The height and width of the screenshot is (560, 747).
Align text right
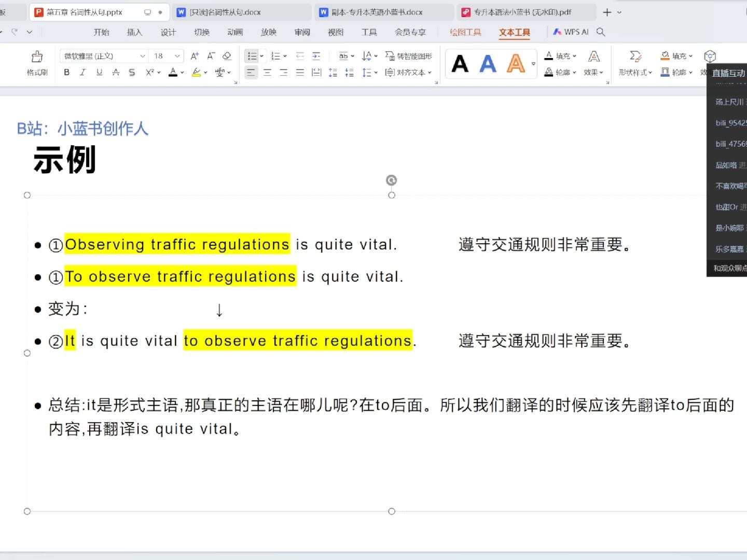tap(284, 73)
